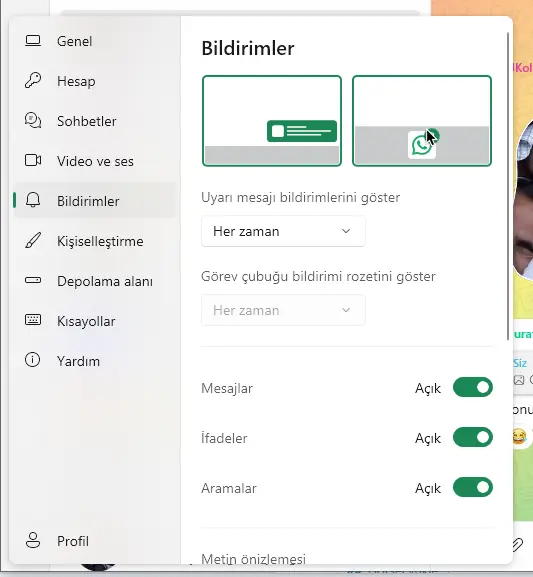Select Video ve ses settings
The image size is (533, 577).
click(x=94, y=161)
